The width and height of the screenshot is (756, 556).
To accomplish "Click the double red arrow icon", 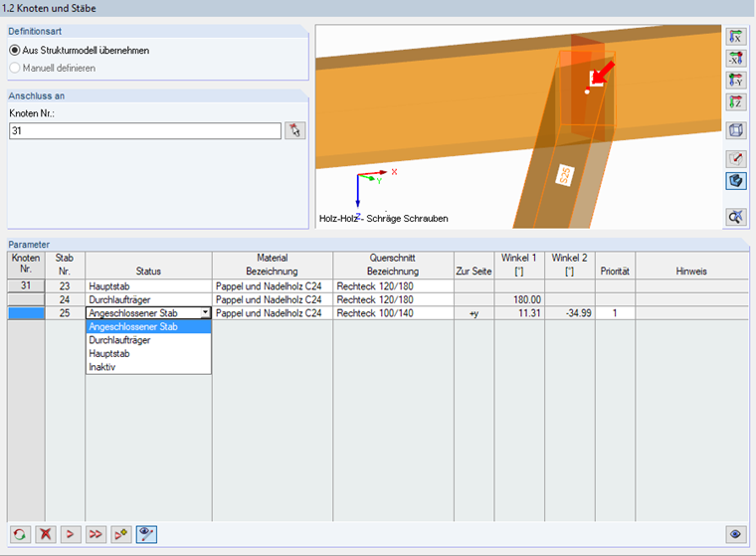I will pos(95,534).
